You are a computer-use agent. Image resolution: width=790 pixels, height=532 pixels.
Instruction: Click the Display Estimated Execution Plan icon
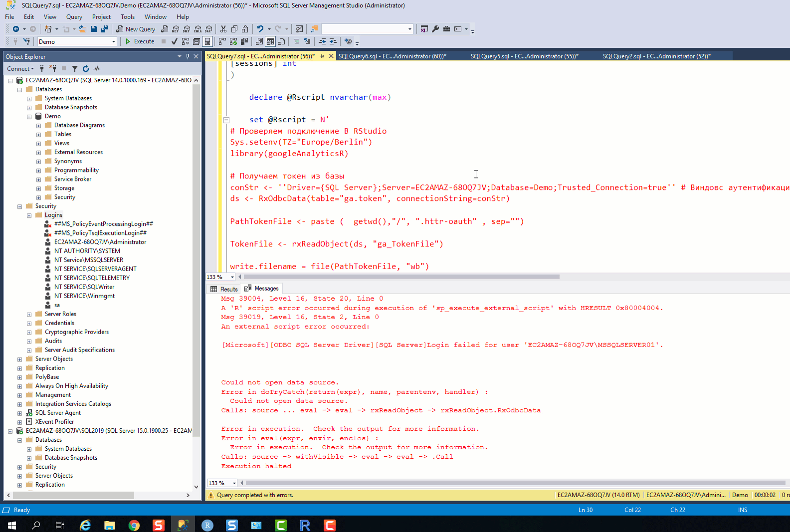(186, 41)
